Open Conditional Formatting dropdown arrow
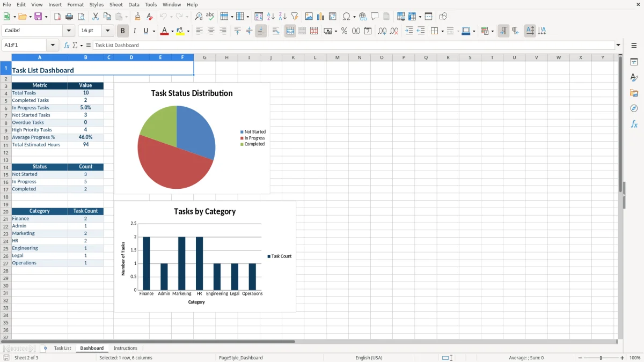Viewport: 644px width, 362px height. click(x=492, y=31)
